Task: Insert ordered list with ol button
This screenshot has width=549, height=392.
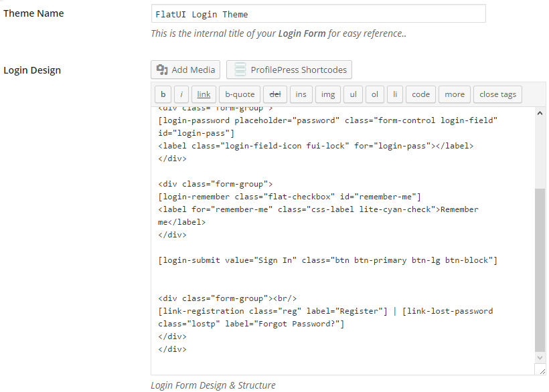Action: tap(374, 94)
